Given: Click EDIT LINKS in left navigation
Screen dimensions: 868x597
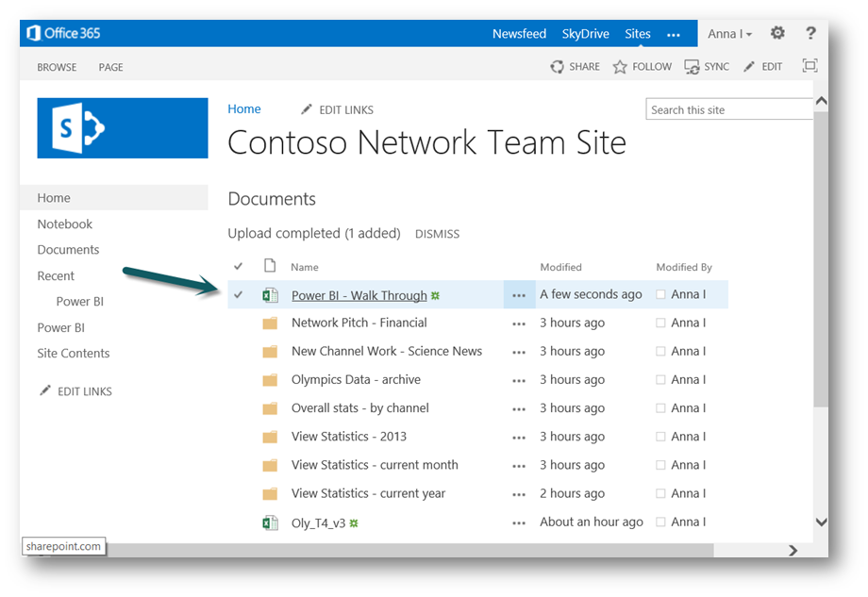Looking at the screenshot, I should (x=85, y=391).
